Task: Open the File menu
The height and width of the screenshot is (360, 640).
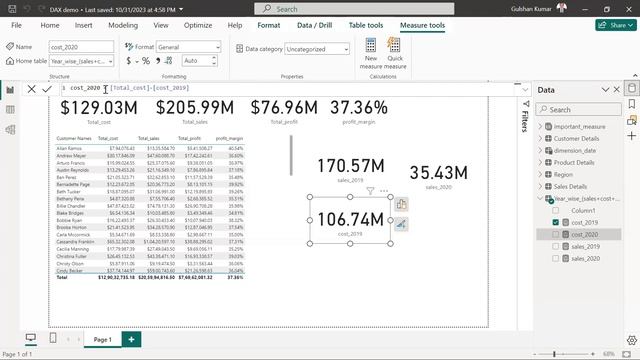Action: (x=16, y=25)
